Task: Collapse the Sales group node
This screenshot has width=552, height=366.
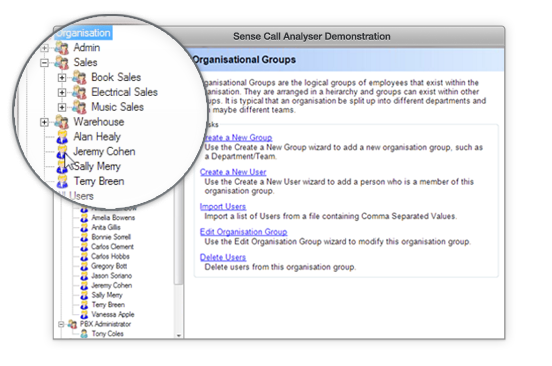Action: pos(44,63)
